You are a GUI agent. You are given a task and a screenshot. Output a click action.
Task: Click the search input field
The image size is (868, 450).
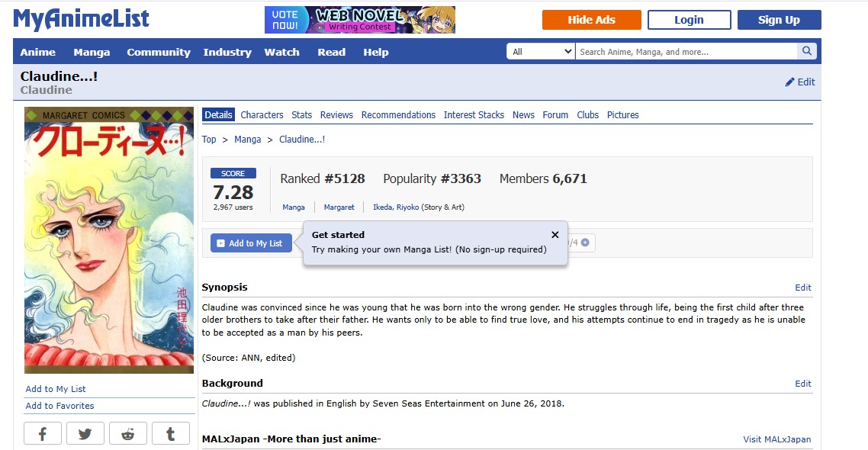click(686, 51)
